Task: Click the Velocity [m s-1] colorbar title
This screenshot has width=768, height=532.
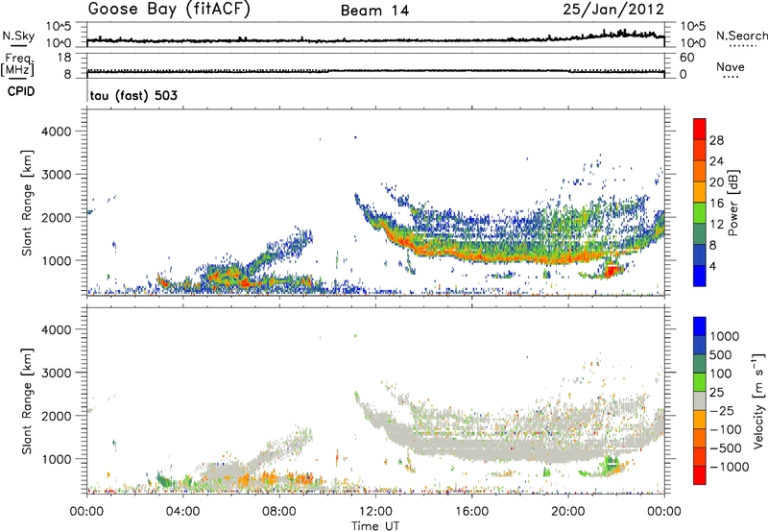Action: coord(758,400)
